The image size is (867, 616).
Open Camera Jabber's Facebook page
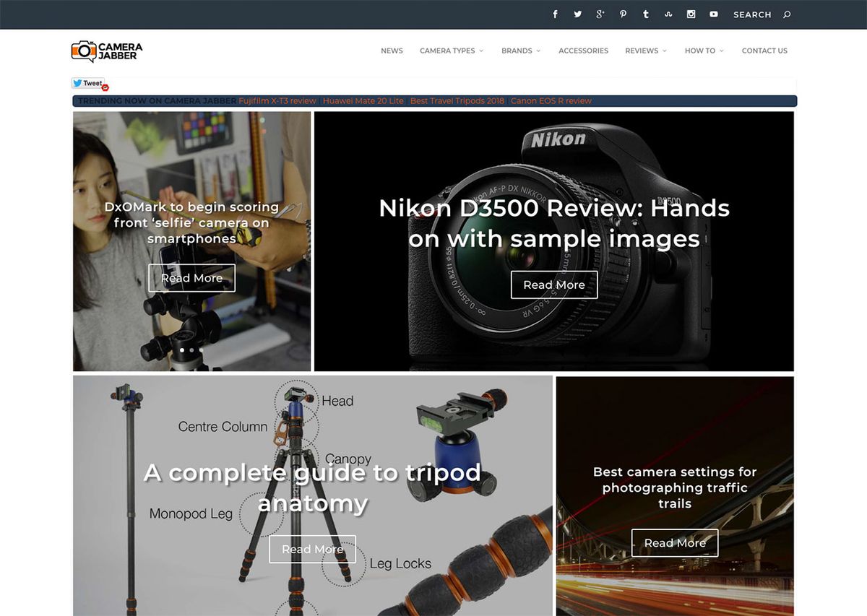(555, 14)
